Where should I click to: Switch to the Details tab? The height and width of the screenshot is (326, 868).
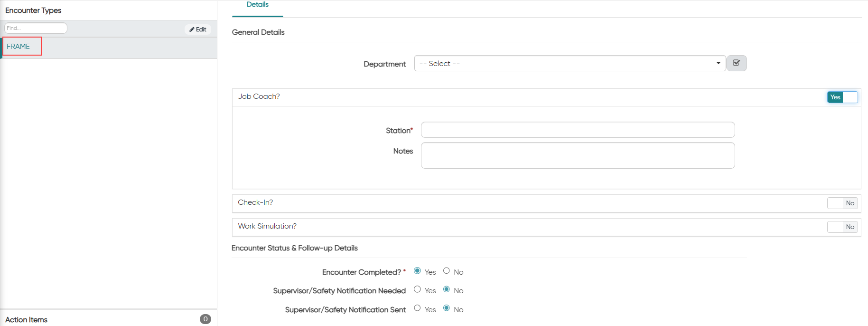(x=258, y=6)
